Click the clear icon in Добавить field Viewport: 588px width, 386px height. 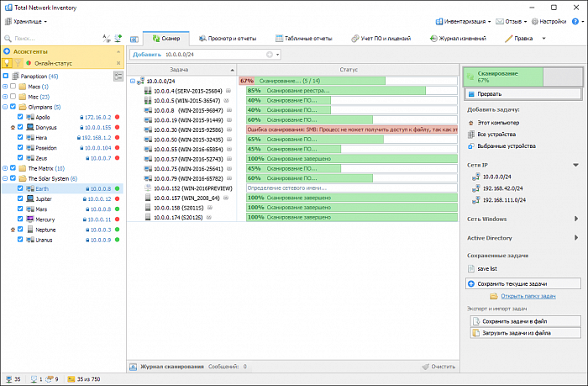click(x=270, y=55)
